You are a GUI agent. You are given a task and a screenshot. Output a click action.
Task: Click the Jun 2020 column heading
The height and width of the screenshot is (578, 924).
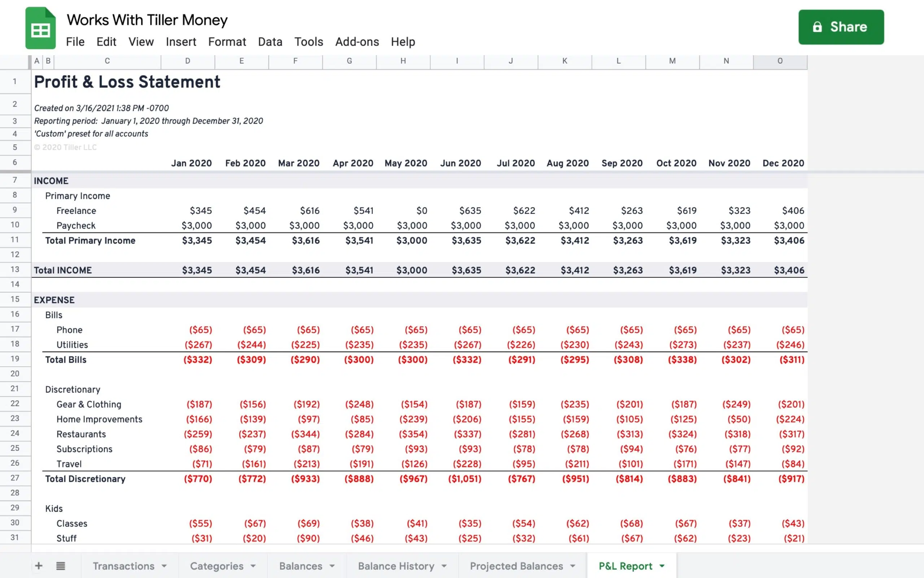pyautogui.click(x=461, y=163)
